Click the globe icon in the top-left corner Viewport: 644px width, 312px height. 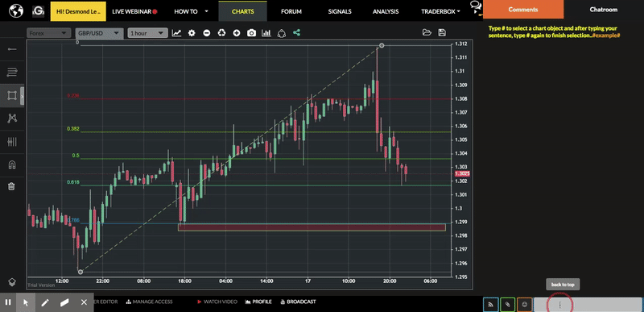(16, 11)
